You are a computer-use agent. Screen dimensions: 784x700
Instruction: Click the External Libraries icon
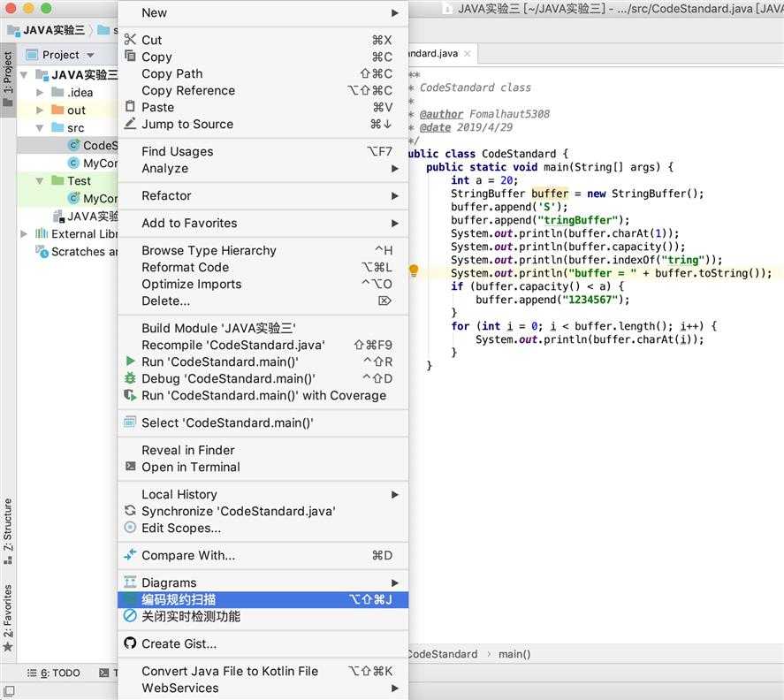coord(42,233)
